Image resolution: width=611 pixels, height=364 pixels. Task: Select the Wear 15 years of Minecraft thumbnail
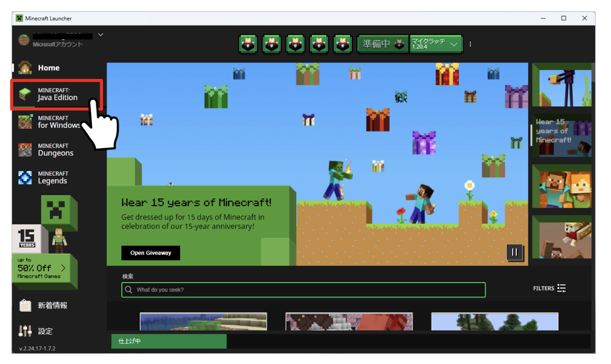(x=562, y=135)
